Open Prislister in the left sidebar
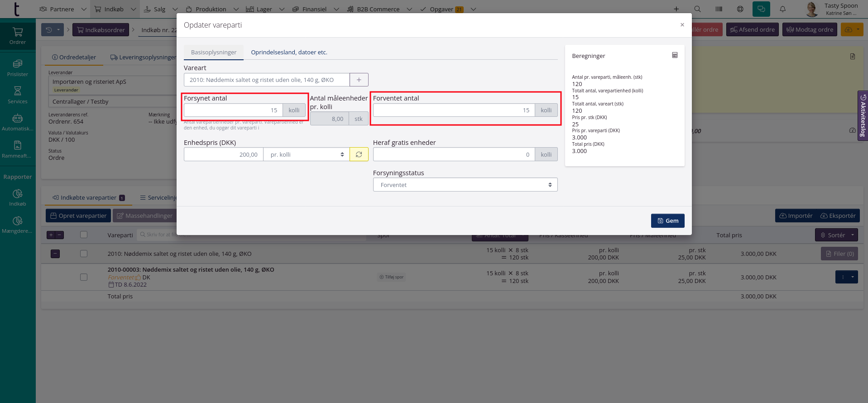868x403 pixels. click(18, 68)
